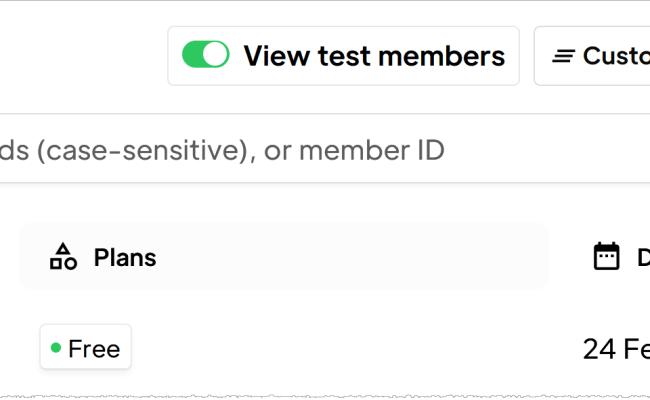Click the date column header next to calendar
The height and width of the screenshot is (400, 650).
point(643,257)
